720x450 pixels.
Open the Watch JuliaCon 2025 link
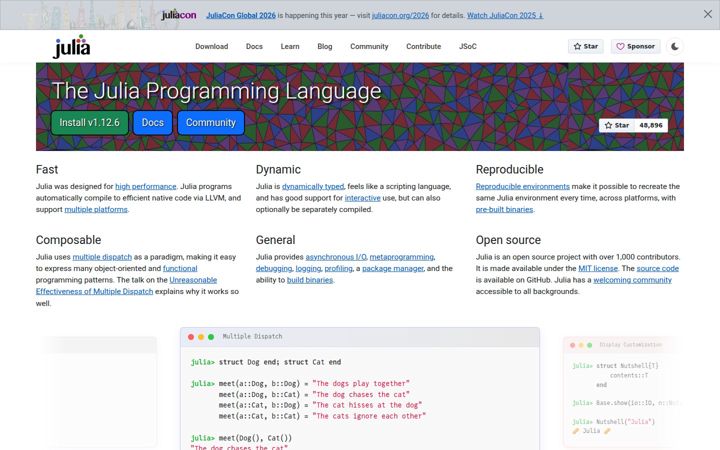pos(505,15)
